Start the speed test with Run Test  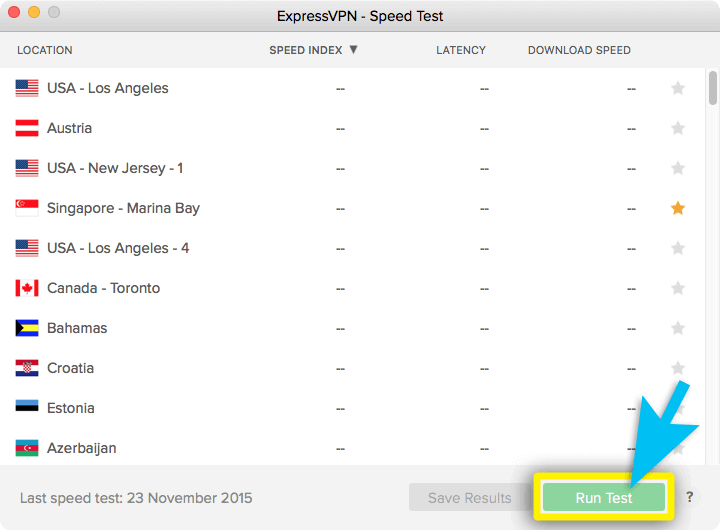pos(604,497)
